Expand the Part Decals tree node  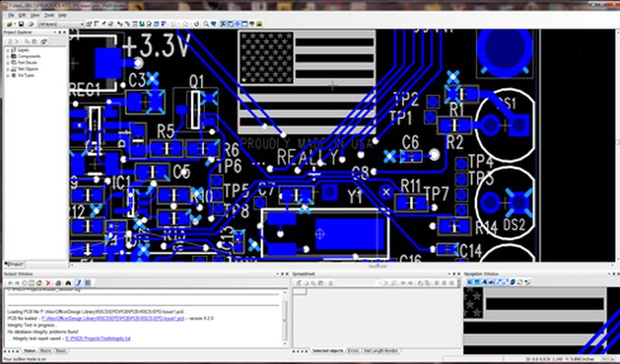(8, 63)
